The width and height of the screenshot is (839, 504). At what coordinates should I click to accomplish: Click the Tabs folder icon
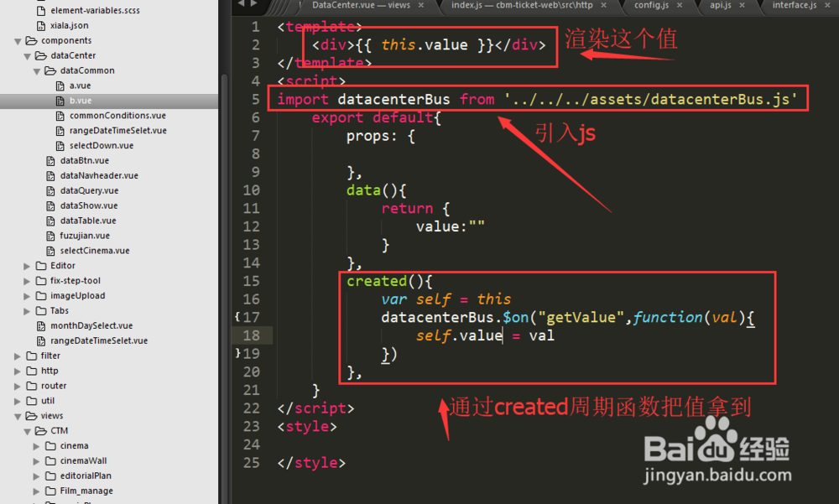(x=41, y=311)
